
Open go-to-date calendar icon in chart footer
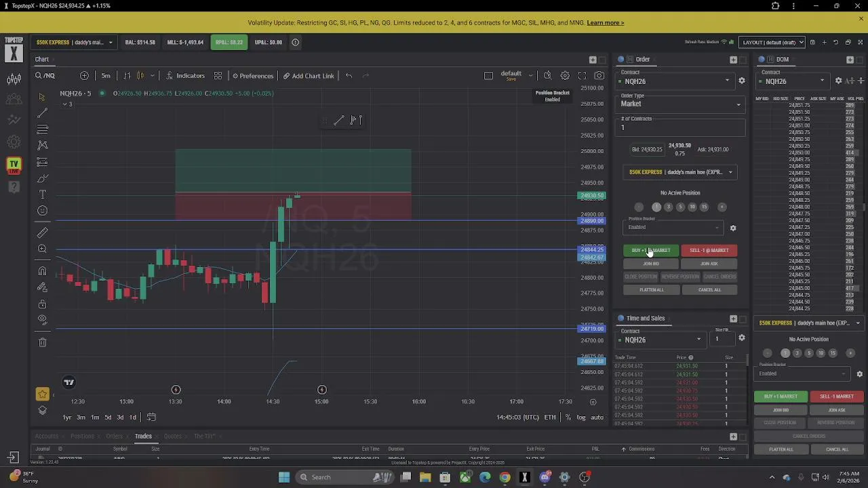point(151,417)
